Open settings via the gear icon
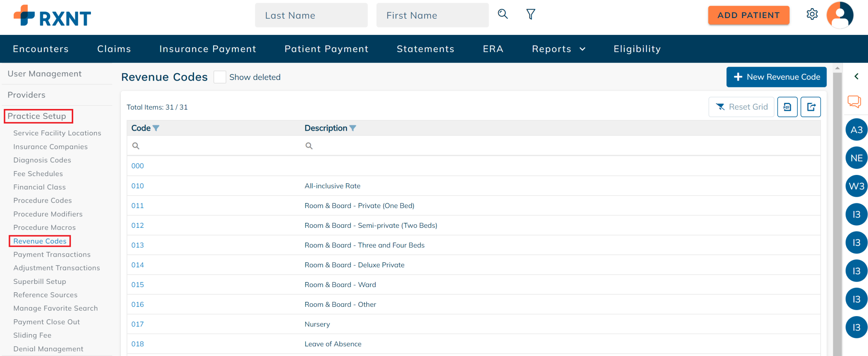 (812, 15)
